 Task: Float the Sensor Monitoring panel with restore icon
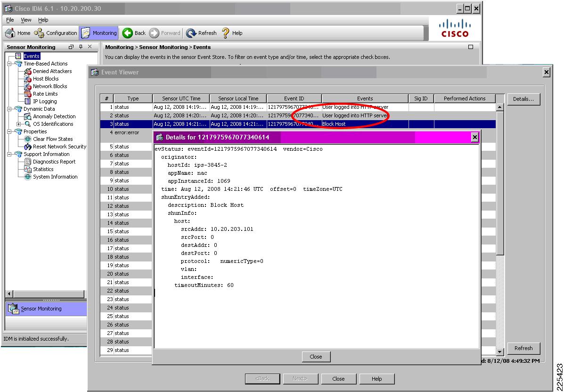(71, 47)
